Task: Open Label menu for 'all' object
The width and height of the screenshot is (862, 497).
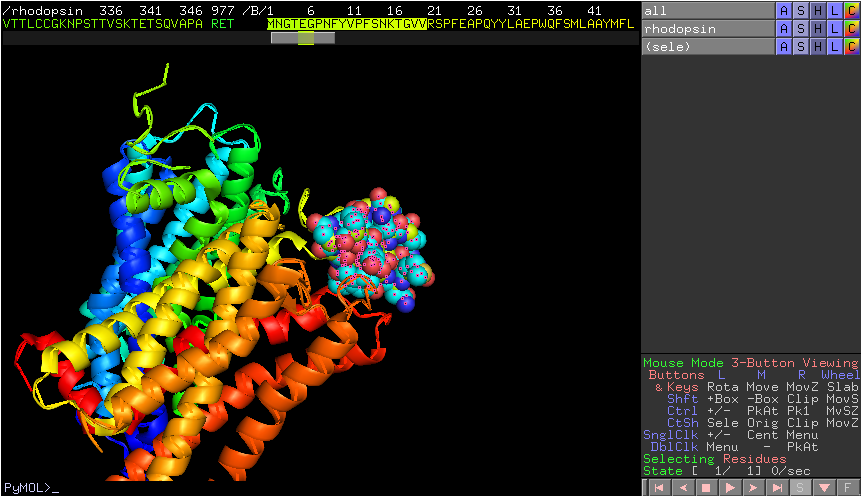Action: click(835, 10)
